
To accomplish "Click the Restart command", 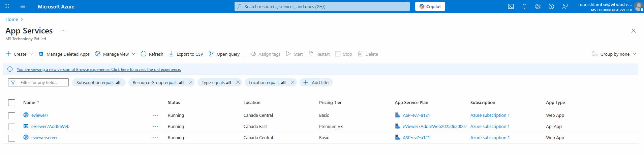I will click(x=319, y=54).
